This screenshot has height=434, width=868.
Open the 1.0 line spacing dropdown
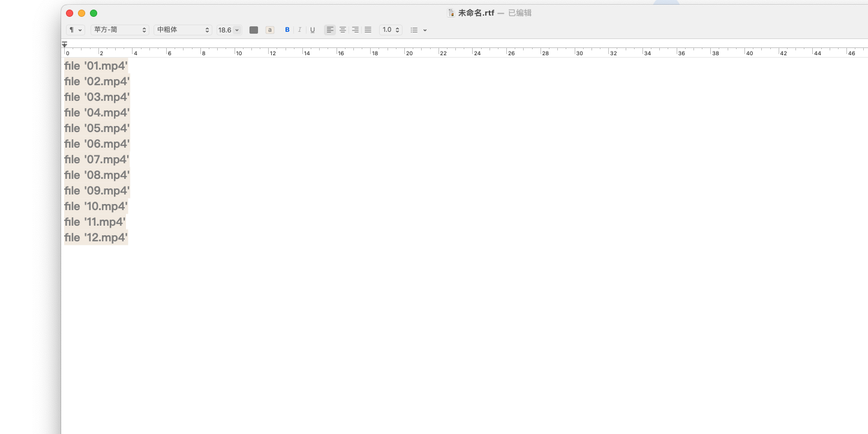click(391, 30)
